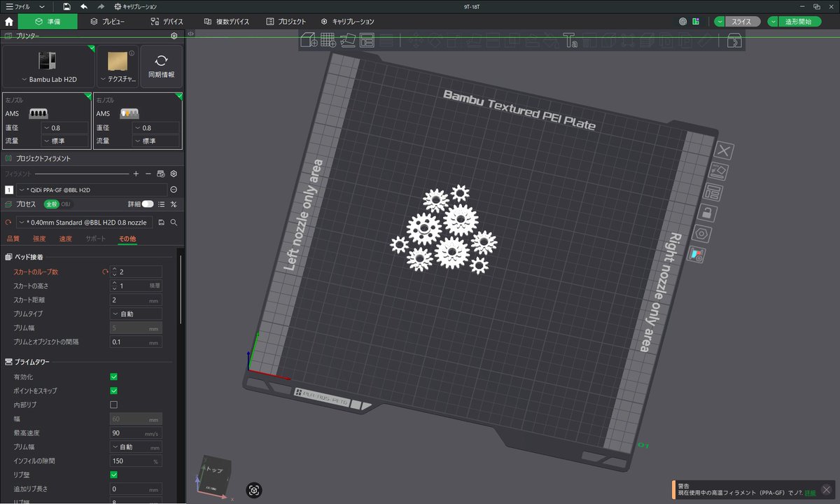Open the 右ノズル 直径 0.8 dropdown
This screenshot has height=504, width=840.
click(155, 128)
